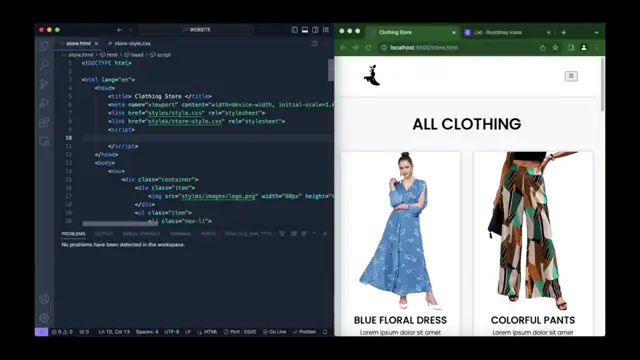Split the editor to the right
The width and height of the screenshot is (640, 360).
pyautogui.click(x=314, y=43)
